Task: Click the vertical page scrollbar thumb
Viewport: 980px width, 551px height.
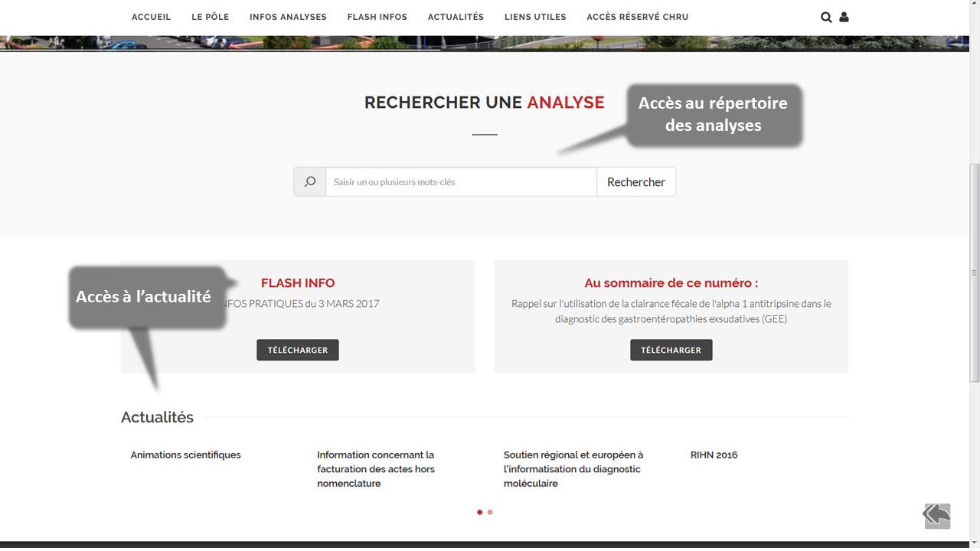Action: (x=974, y=272)
